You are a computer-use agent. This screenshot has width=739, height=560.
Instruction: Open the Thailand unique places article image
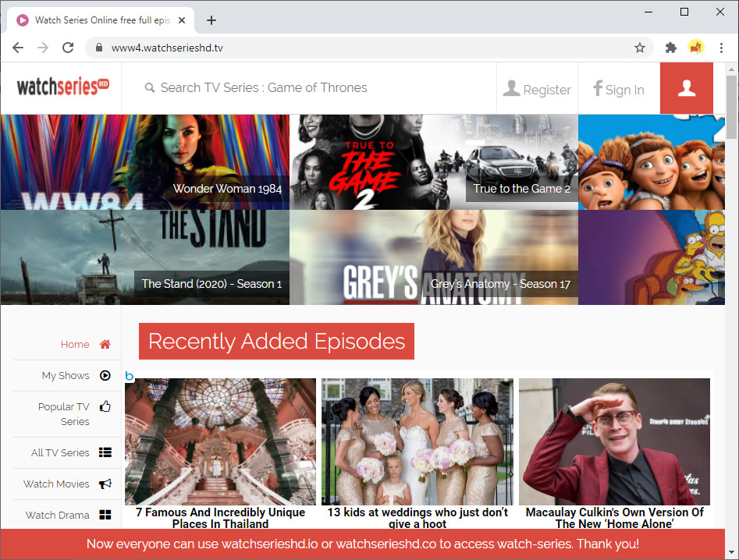tap(220, 441)
